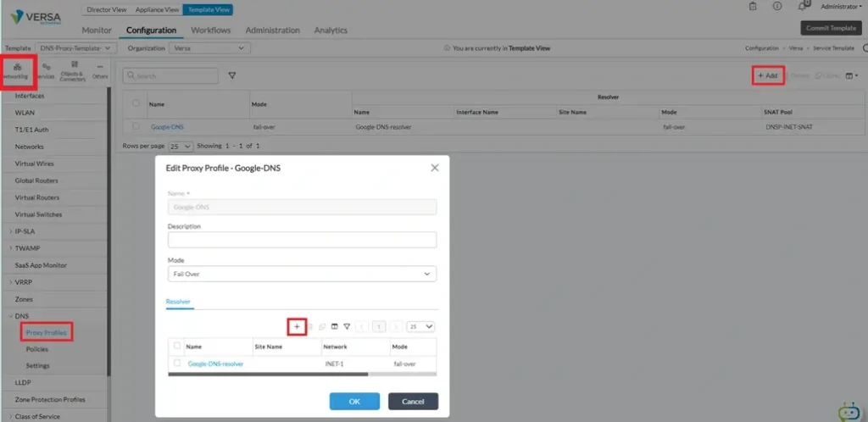The image size is (868, 422).
Task: Click the OK button
Action: pyautogui.click(x=353, y=401)
